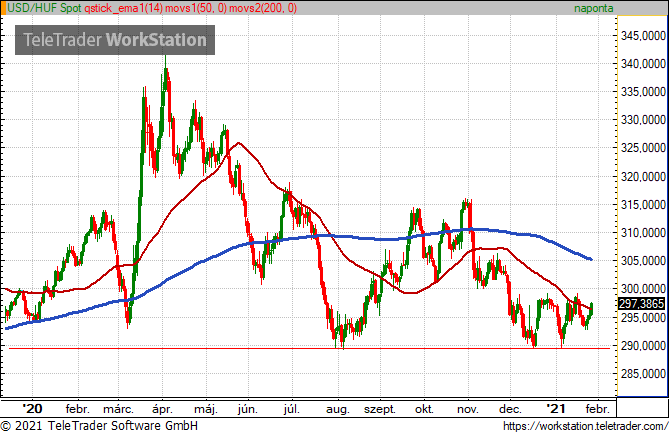Click the szept. month label
The height and width of the screenshot is (434, 669).
(380, 410)
